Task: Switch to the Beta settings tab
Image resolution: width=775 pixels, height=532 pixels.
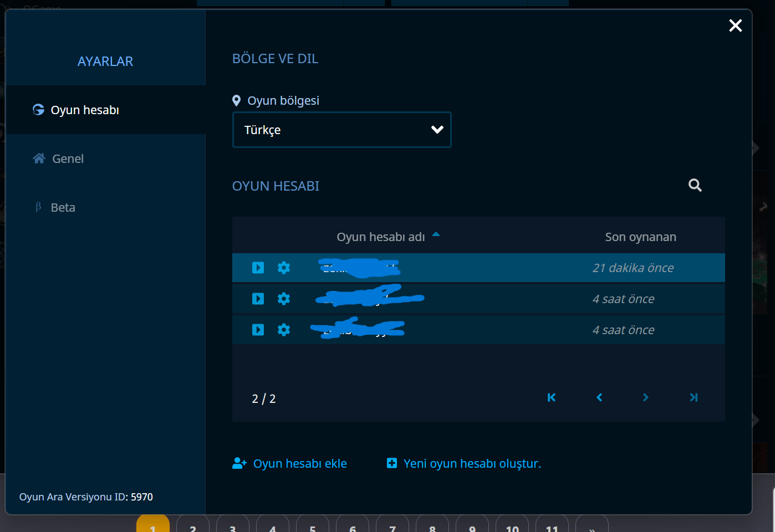Action: pos(105,207)
